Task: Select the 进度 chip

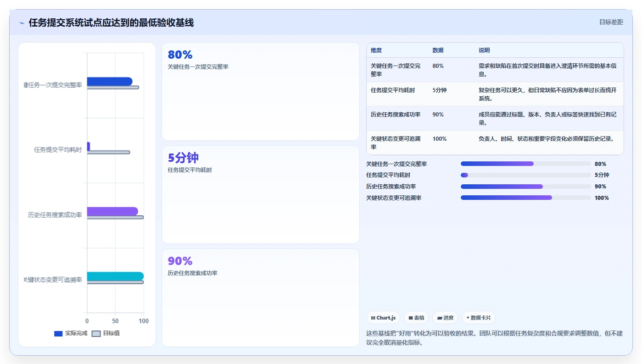Action: point(445,318)
